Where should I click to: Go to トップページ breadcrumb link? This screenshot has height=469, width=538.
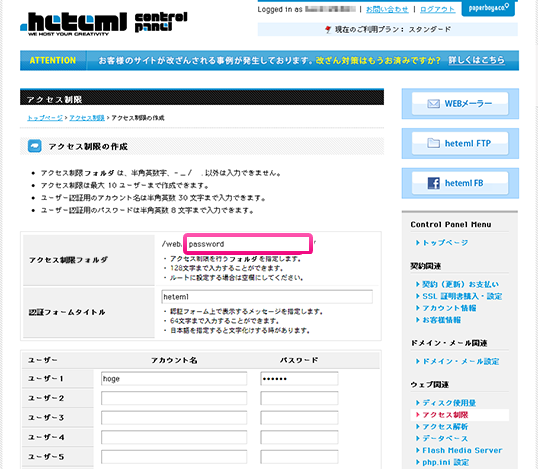(45, 118)
